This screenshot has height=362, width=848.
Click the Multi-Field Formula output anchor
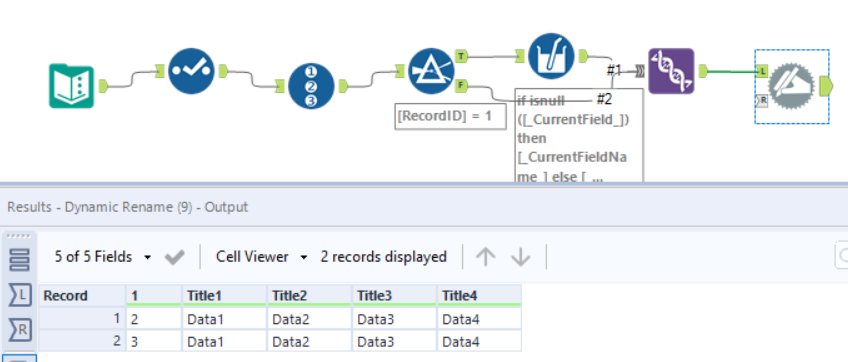click(584, 56)
